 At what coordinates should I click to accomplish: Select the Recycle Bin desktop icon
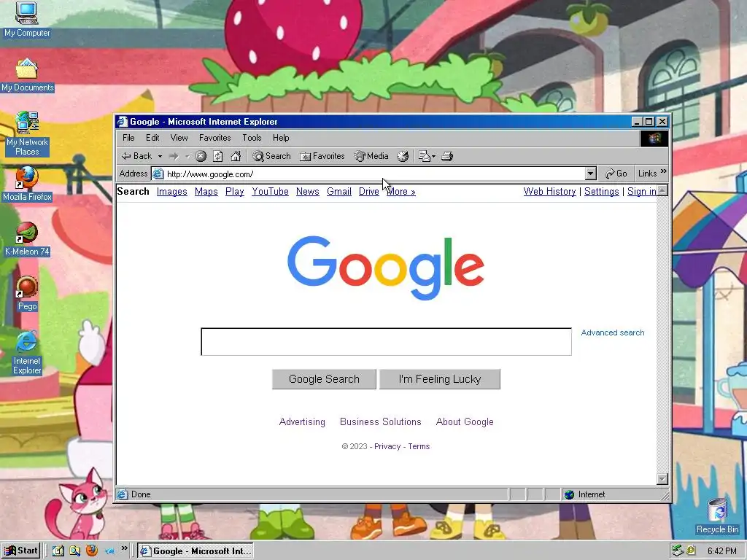point(717,516)
